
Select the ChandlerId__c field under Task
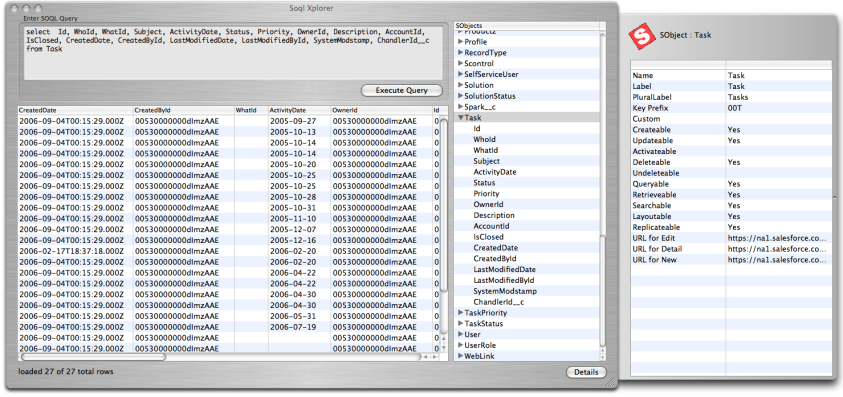tap(498, 302)
